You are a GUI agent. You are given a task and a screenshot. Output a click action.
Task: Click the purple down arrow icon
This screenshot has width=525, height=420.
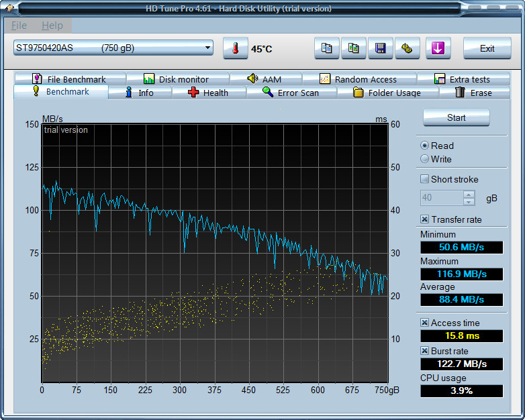tap(438, 48)
